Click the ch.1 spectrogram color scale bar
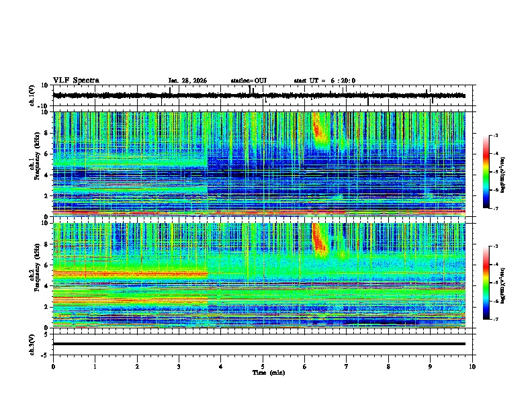The height and width of the screenshot is (411, 532). (486, 172)
